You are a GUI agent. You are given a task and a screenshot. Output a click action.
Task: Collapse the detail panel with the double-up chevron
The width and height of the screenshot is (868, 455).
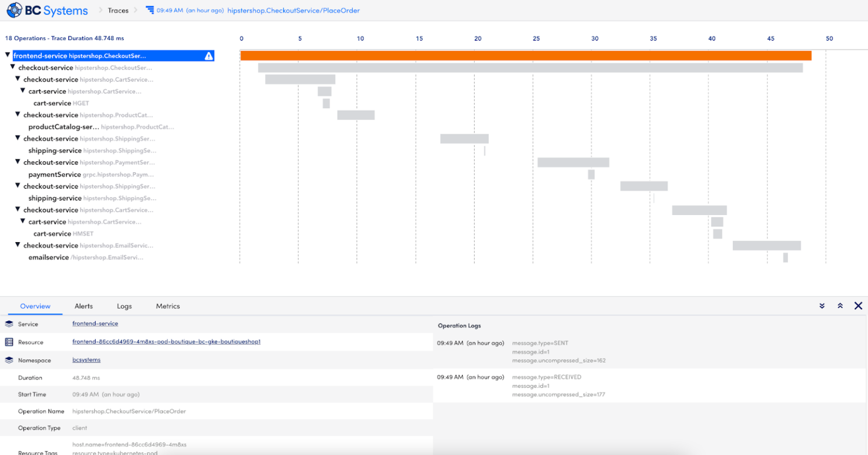click(840, 305)
